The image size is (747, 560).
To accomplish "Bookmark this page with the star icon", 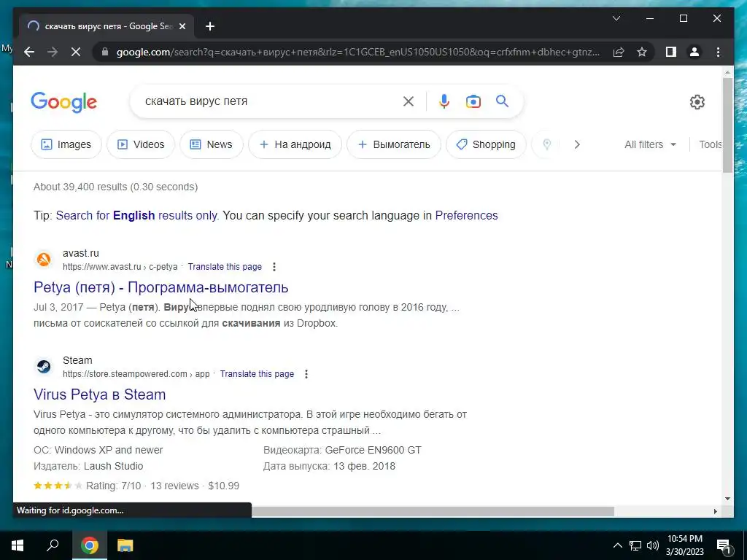I will point(642,52).
